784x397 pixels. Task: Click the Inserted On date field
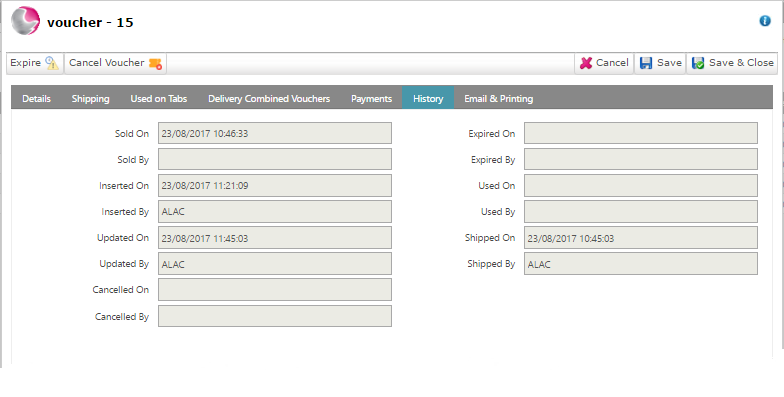275,185
